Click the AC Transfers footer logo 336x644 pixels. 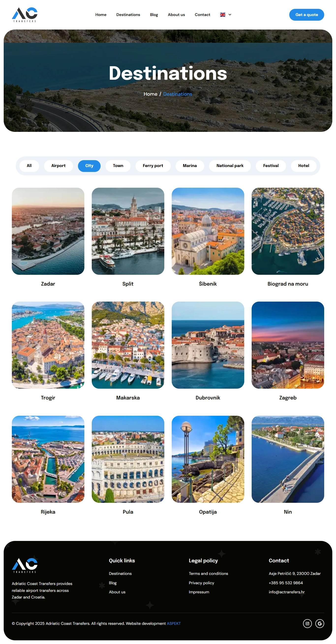(x=25, y=565)
